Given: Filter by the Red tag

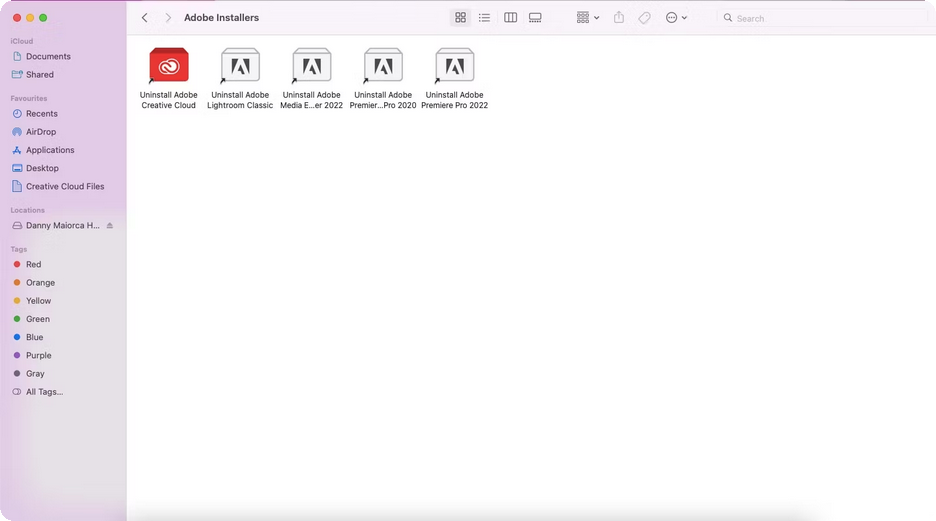Looking at the screenshot, I should click(x=33, y=265).
